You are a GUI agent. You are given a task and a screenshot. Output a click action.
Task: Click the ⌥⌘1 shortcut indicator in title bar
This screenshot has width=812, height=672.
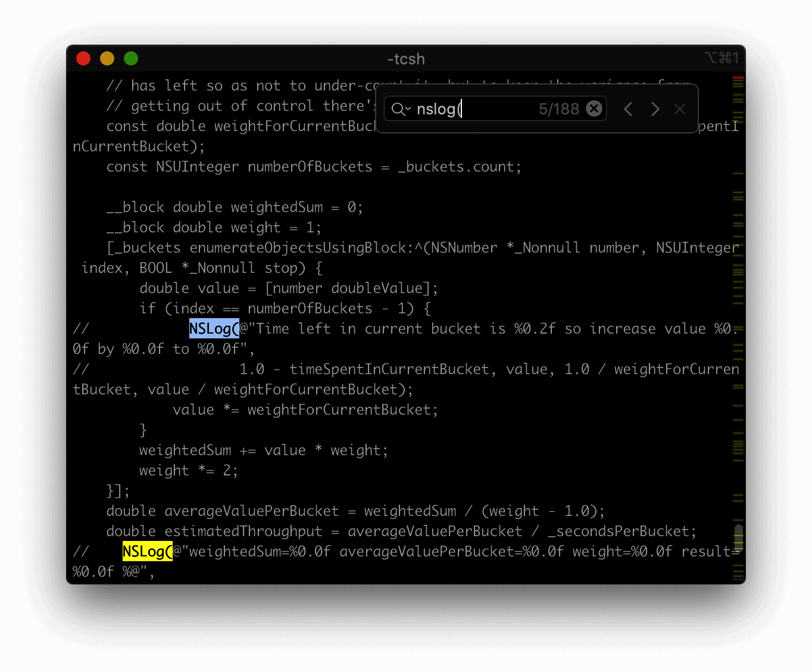coord(722,58)
